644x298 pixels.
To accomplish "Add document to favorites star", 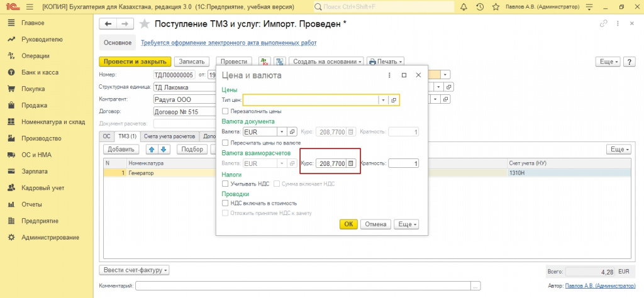I will (x=144, y=24).
